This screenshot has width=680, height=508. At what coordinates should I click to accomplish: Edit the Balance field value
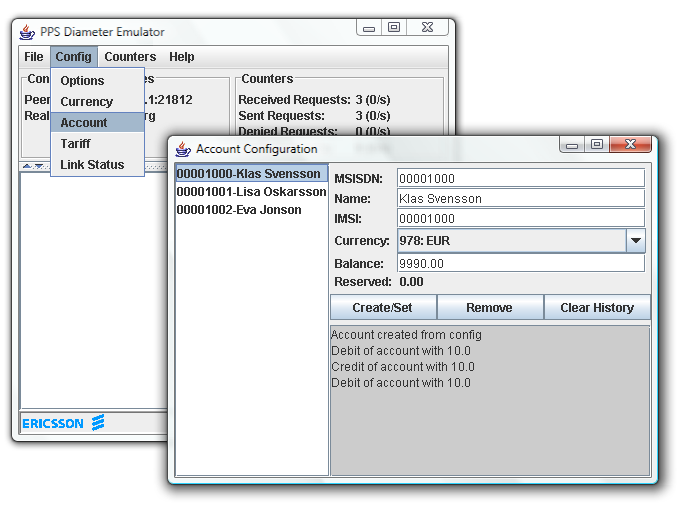point(521,264)
